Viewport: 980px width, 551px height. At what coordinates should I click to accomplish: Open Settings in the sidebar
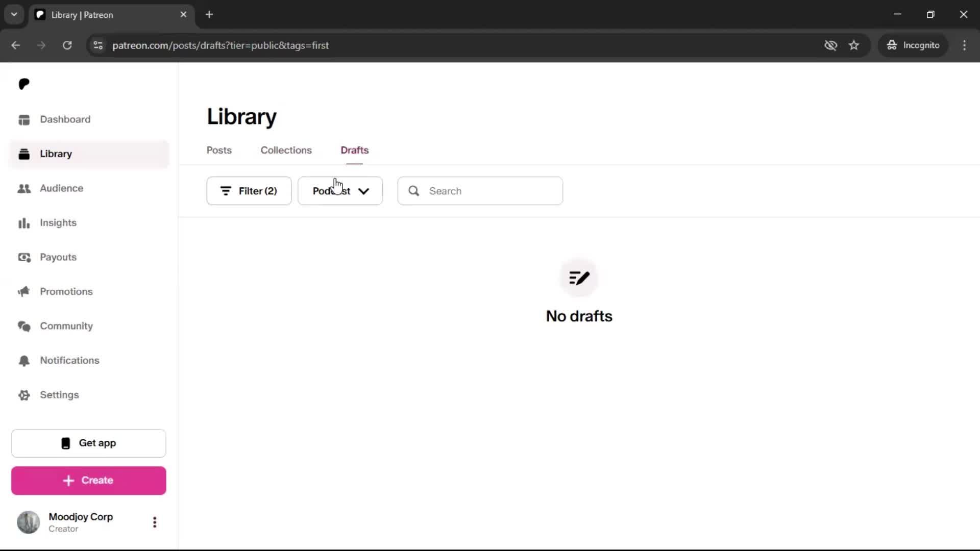[88, 395]
